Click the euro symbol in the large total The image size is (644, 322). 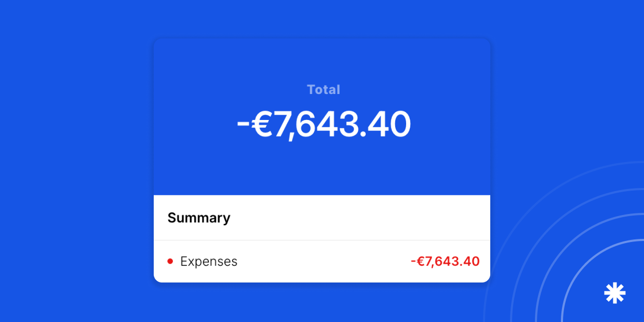pos(263,125)
